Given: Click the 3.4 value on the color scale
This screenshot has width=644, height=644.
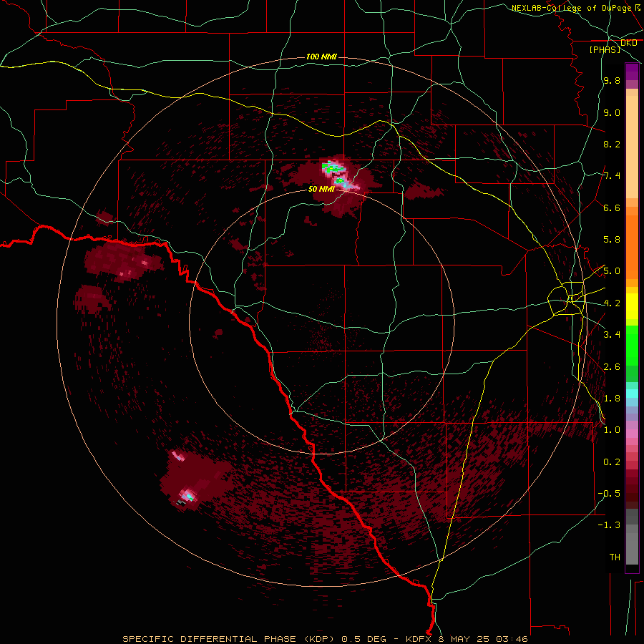Looking at the screenshot, I should point(612,335).
